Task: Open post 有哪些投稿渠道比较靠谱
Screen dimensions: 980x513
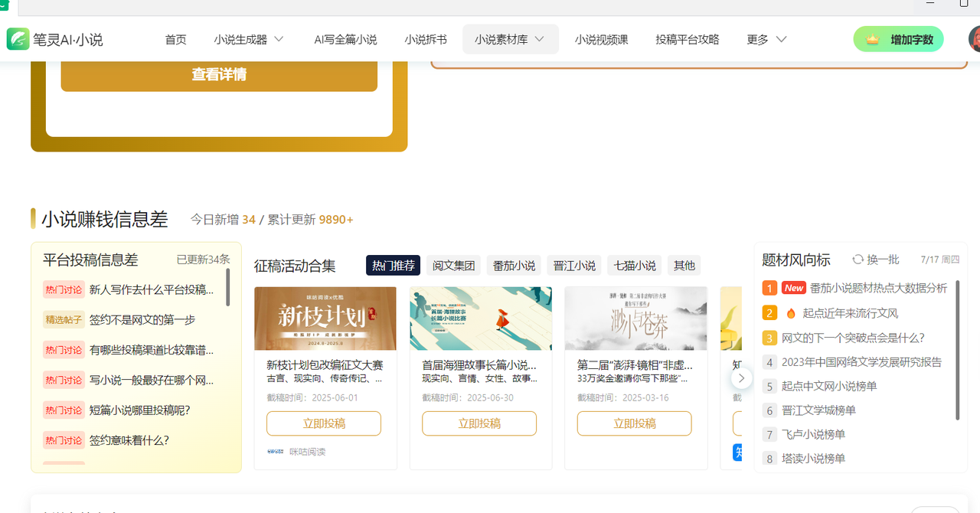Action: tap(152, 350)
